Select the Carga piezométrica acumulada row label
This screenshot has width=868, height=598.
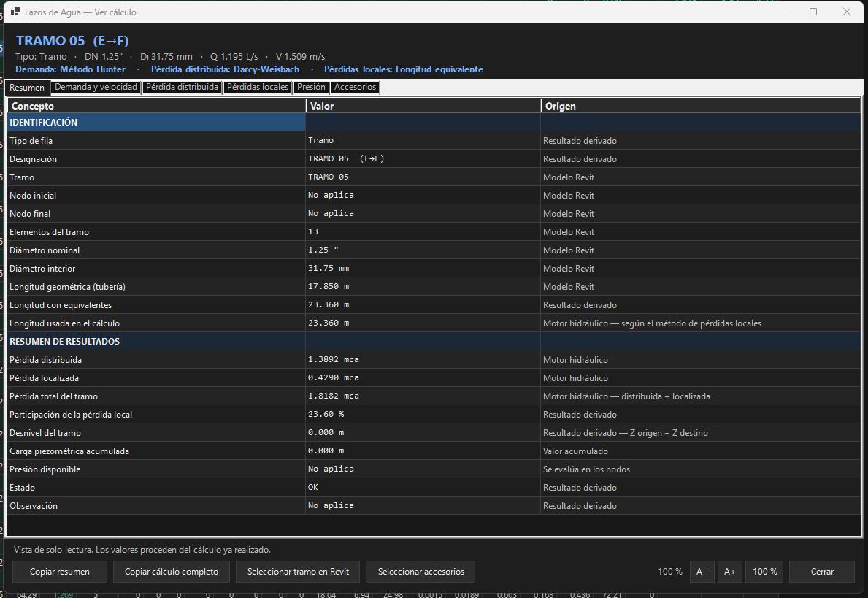(69, 451)
